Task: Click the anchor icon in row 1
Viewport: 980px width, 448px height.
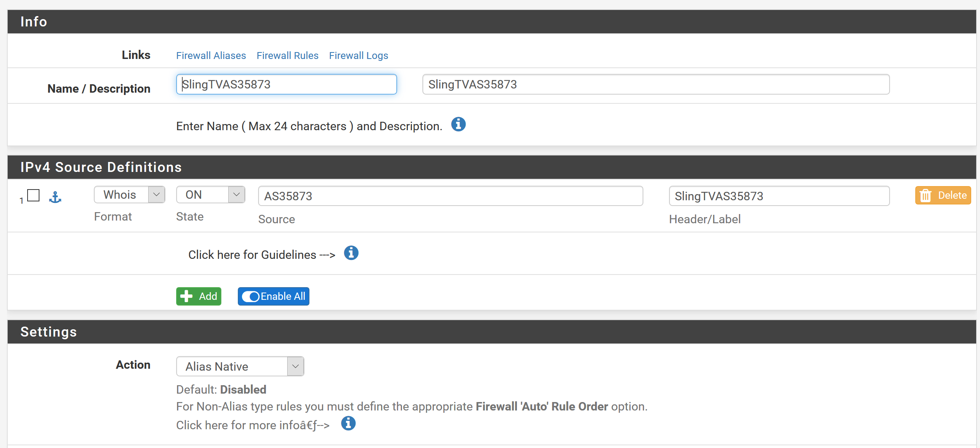Action: pyautogui.click(x=55, y=197)
